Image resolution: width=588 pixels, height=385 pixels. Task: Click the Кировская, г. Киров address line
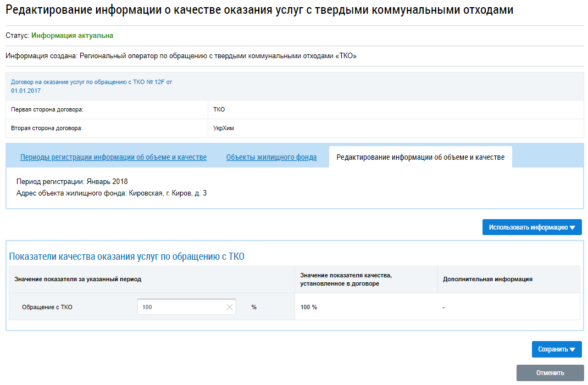[112, 193]
